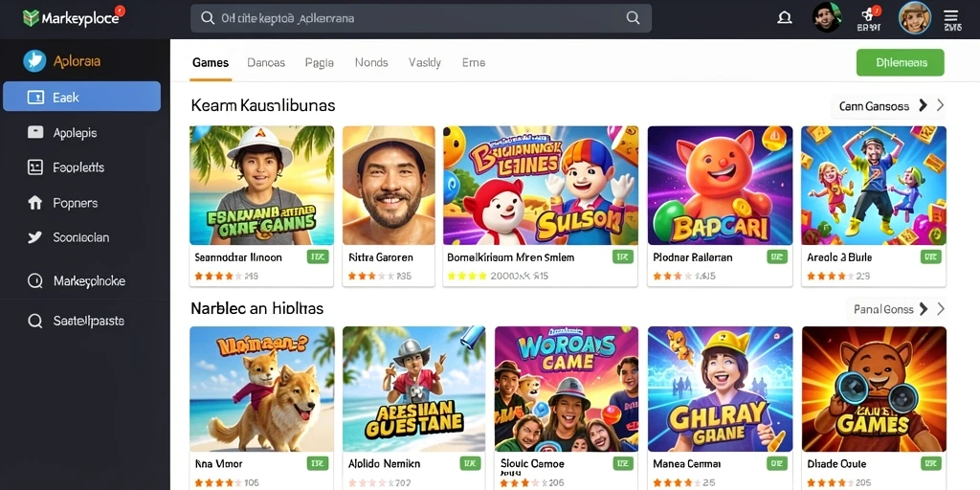Open the dog on beach game thumbnail
This screenshot has height=490, width=980.
(262, 389)
